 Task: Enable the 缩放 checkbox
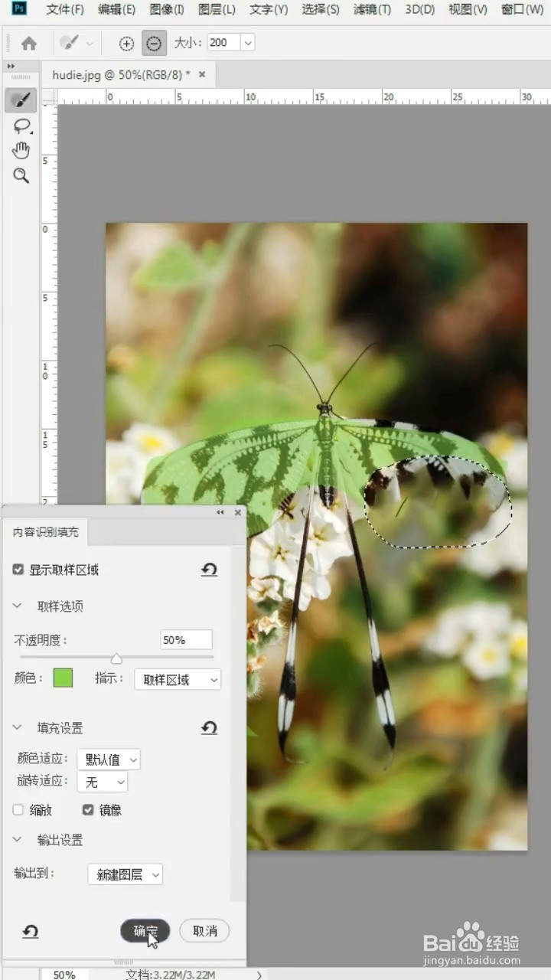[18, 809]
